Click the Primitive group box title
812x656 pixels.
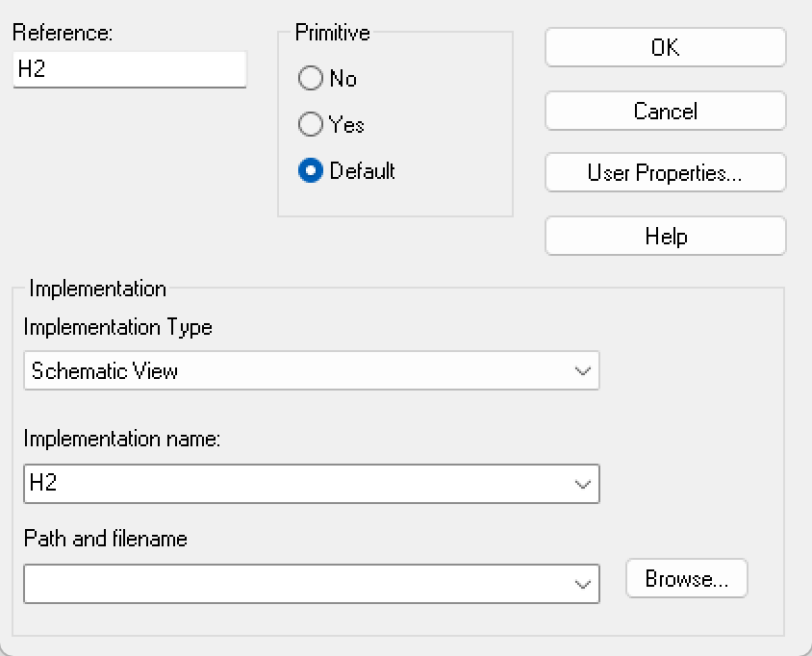[x=333, y=33]
